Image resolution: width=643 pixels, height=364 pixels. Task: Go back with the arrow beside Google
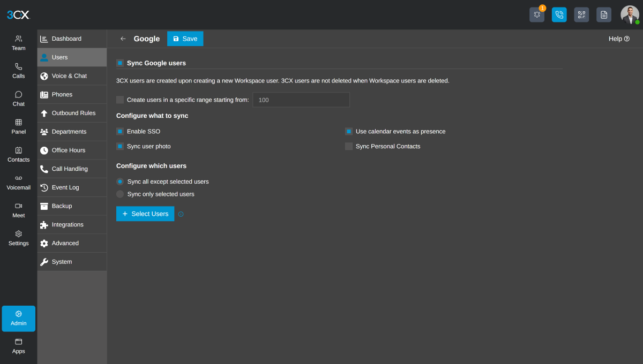pyautogui.click(x=123, y=39)
